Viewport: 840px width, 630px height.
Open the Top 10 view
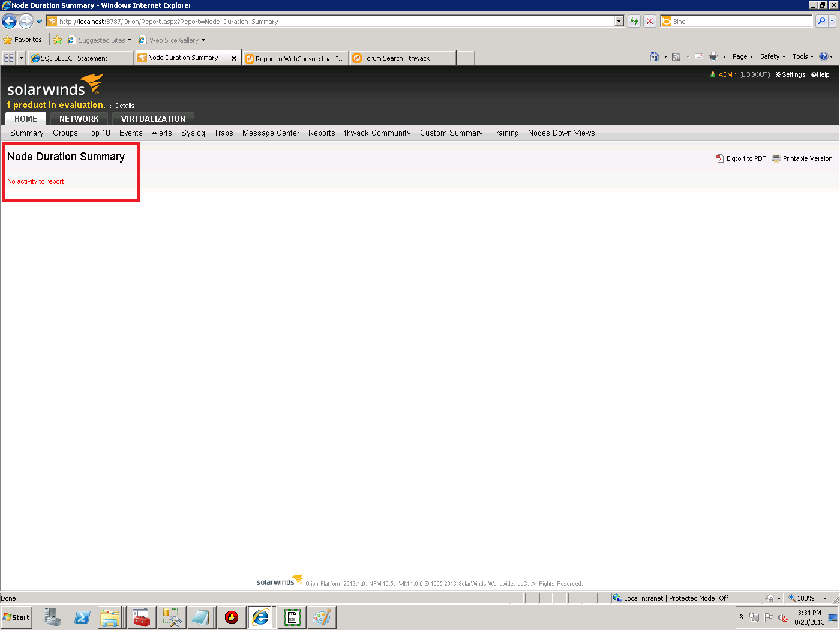coord(98,133)
